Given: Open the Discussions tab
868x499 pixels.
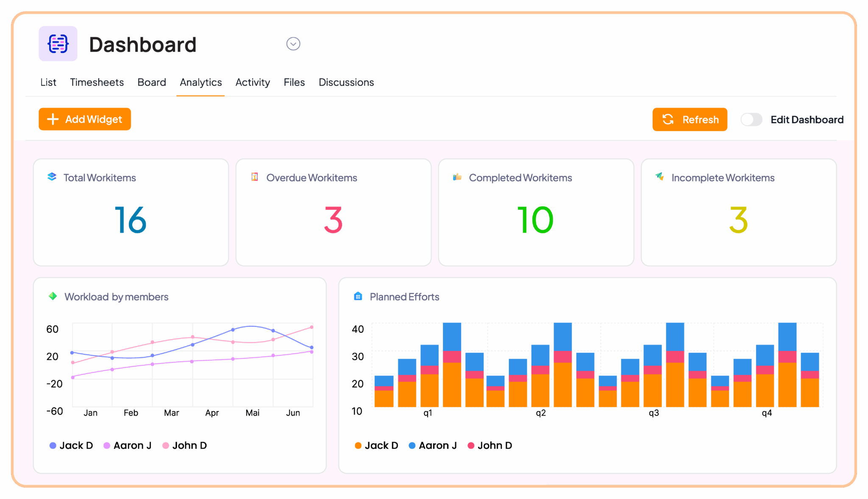Looking at the screenshot, I should [x=346, y=82].
